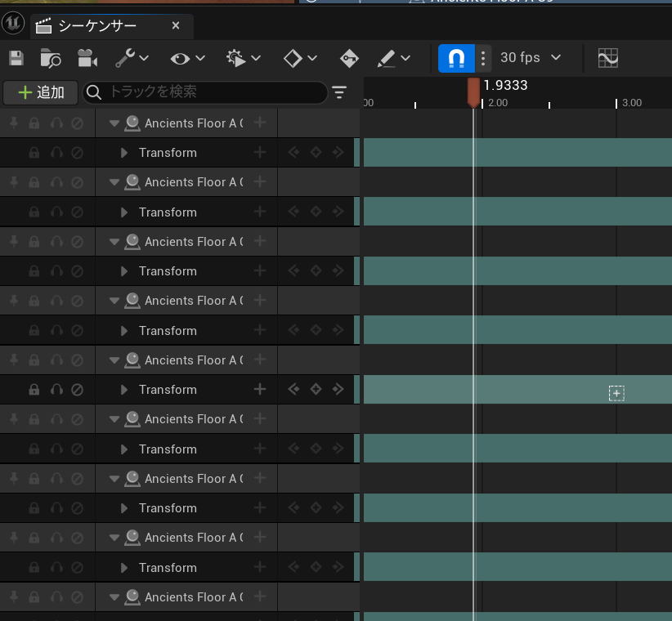Image resolution: width=672 pixels, height=621 pixels.
Task: Click the view options eye icon
Action: pos(178,58)
